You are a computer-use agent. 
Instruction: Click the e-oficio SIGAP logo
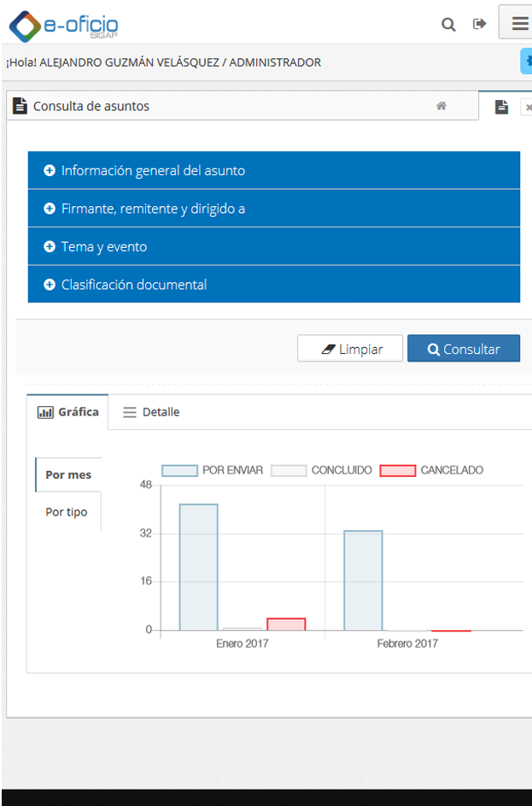tap(64, 26)
